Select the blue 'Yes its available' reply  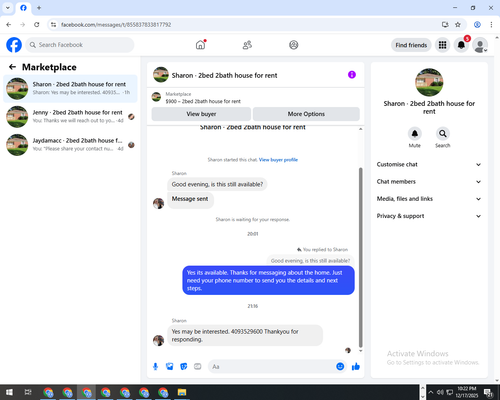point(268,280)
